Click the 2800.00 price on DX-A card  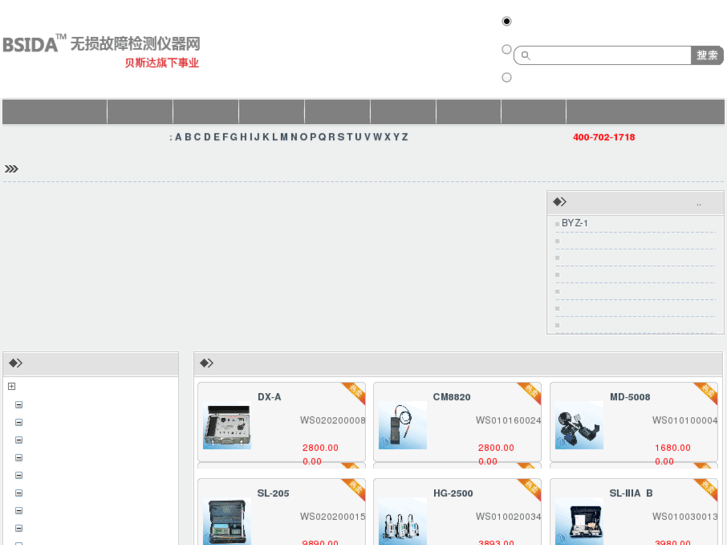pos(320,448)
